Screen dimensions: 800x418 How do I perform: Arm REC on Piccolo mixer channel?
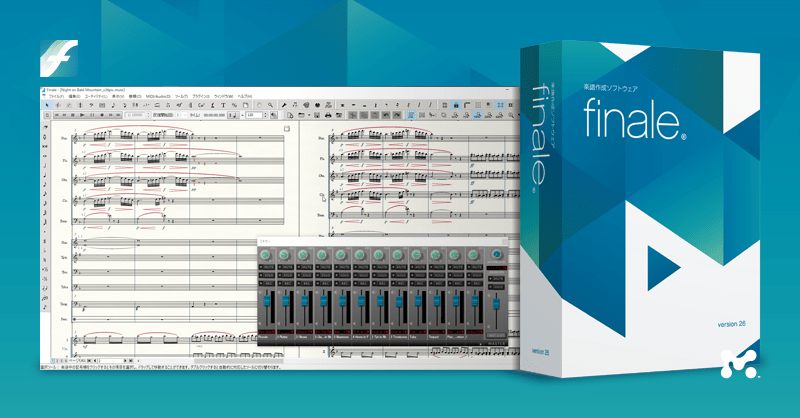coord(266,283)
